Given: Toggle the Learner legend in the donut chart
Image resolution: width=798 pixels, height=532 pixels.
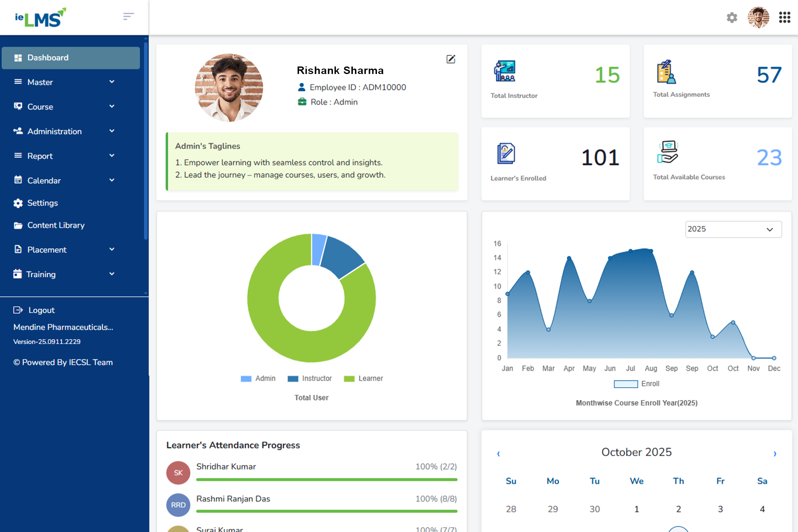Looking at the screenshot, I should pos(364,378).
